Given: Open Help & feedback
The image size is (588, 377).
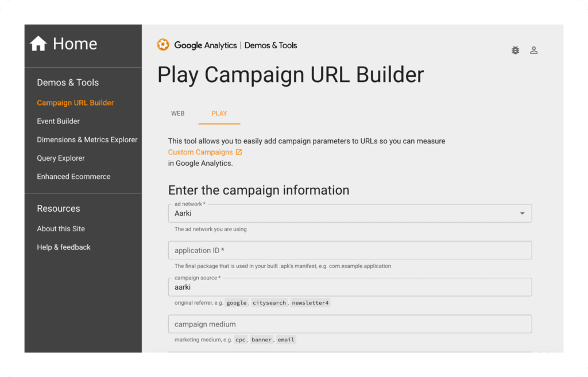Looking at the screenshot, I should [x=64, y=247].
